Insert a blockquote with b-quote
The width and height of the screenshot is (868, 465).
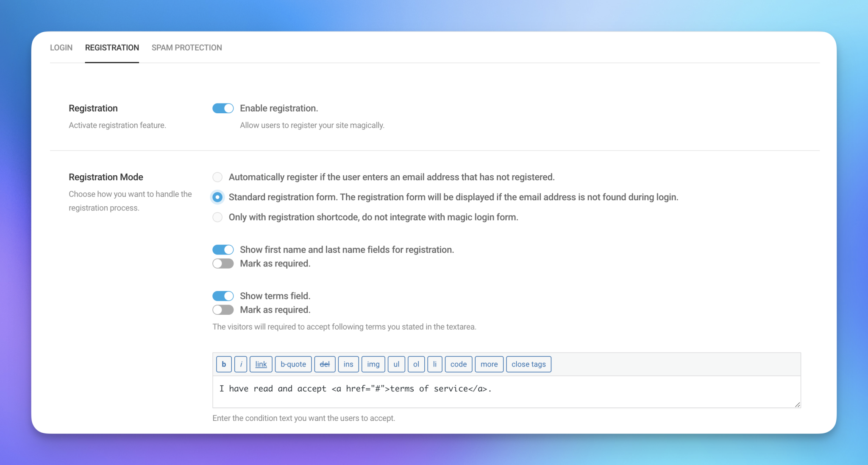pos(293,364)
